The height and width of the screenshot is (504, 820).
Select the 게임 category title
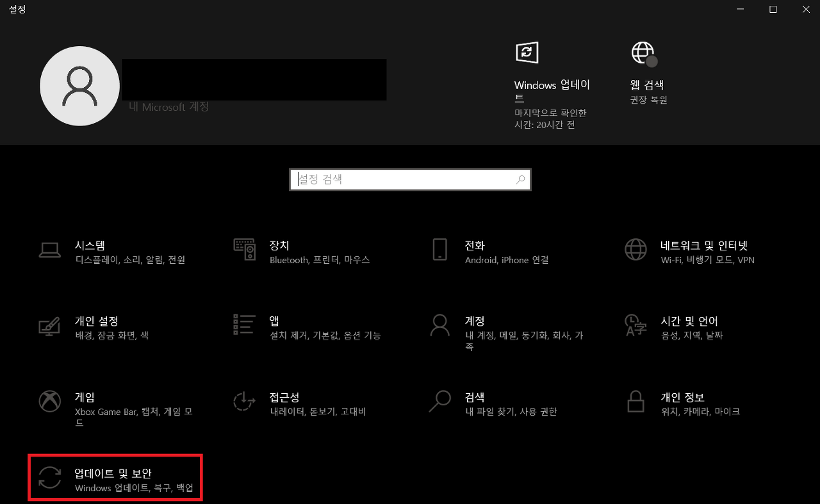click(x=85, y=397)
